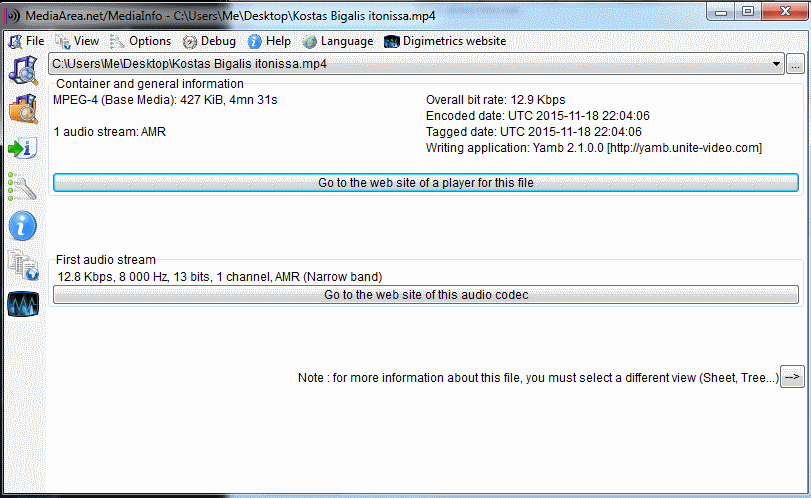
Task: Select 'Overall bit rate: 12.9 Kbps' text
Action: pos(495,100)
